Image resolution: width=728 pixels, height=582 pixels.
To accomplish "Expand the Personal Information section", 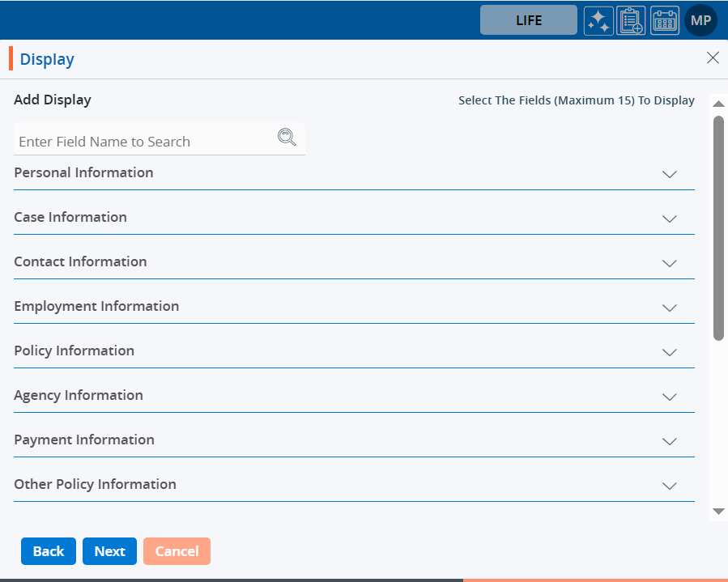I will tap(669, 174).
